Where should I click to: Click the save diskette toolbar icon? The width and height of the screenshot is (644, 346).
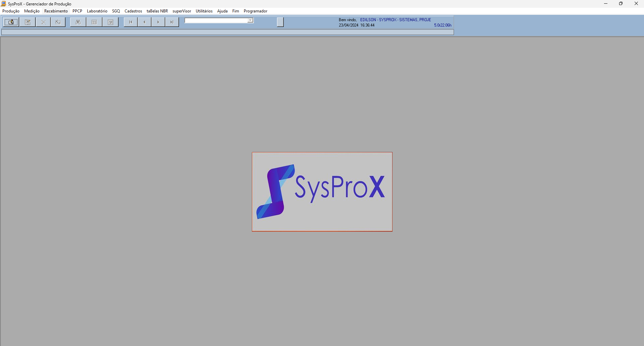(x=28, y=22)
